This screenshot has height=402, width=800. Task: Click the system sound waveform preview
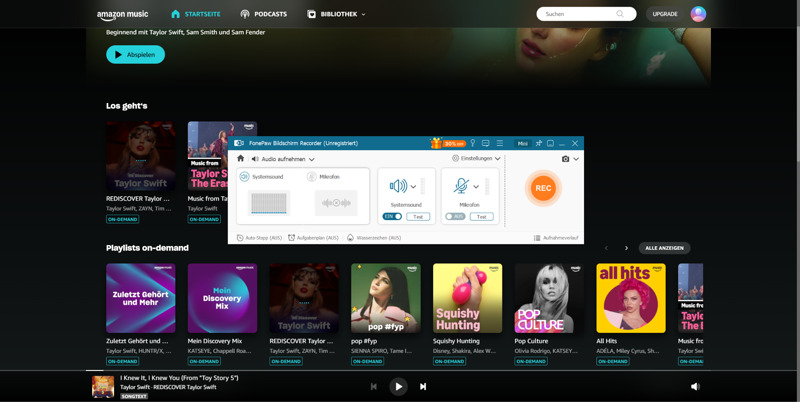click(x=269, y=203)
